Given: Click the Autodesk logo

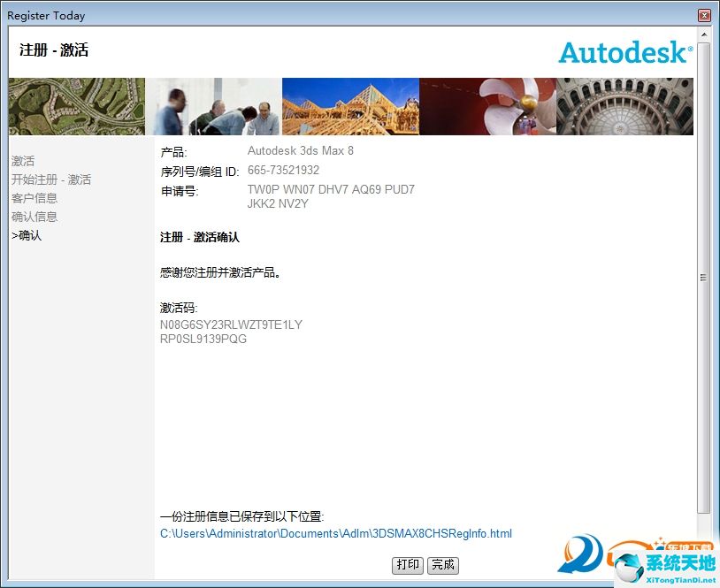Looking at the screenshot, I should pos(625,52).
